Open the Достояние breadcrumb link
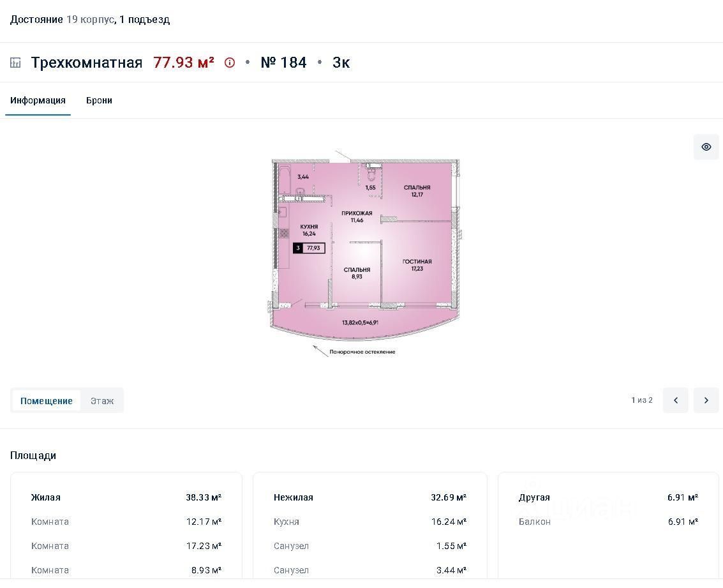The width and height of the screenshot is (723, 588). [x=36, y=19]
